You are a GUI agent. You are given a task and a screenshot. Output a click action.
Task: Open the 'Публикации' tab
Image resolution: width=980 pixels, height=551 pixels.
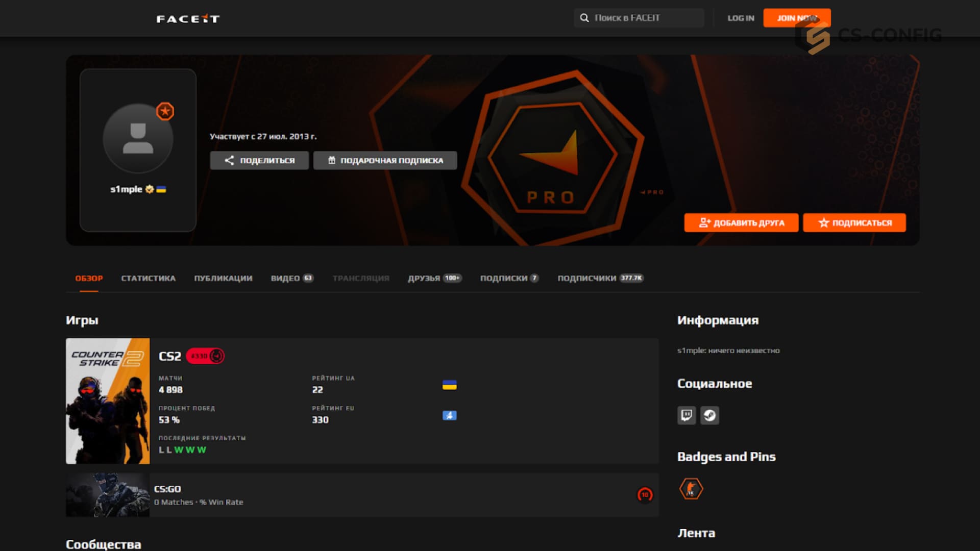tap(223, 278)
